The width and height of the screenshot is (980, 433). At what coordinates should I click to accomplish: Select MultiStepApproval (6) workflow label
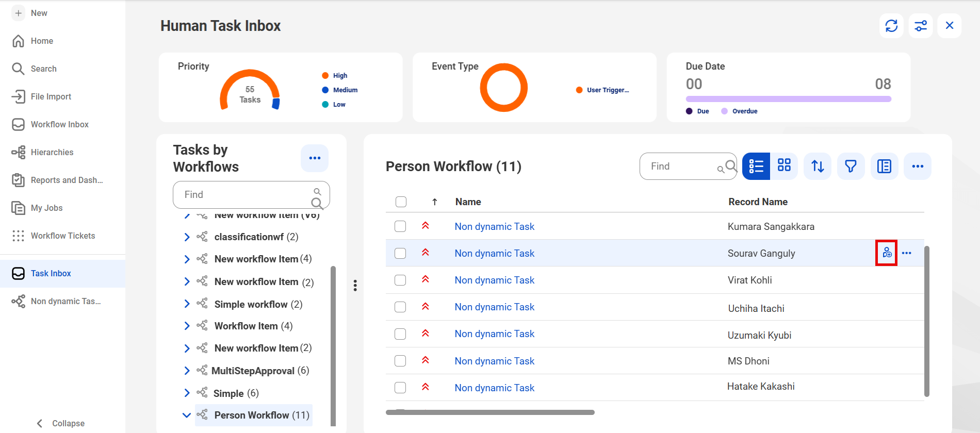(260, 371)
